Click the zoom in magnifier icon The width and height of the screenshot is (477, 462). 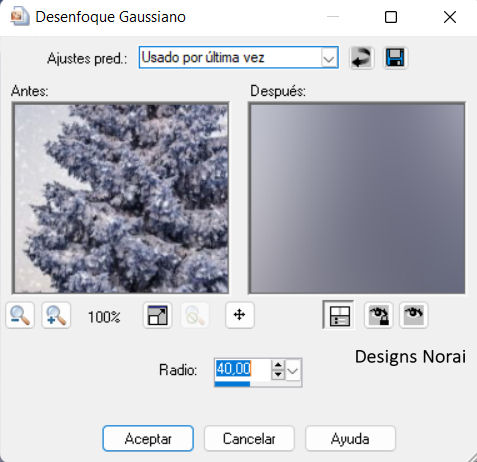56,315
